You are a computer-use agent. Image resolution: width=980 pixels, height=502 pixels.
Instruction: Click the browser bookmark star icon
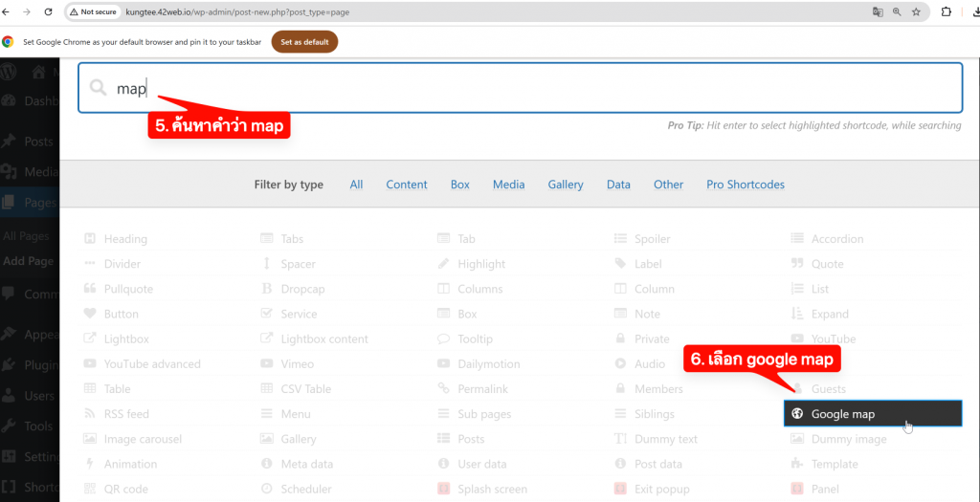(916, 12)
